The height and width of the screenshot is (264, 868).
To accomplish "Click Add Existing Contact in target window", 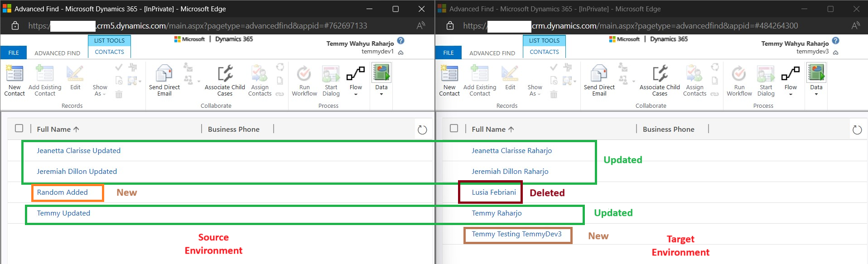I will click(480, 81).
